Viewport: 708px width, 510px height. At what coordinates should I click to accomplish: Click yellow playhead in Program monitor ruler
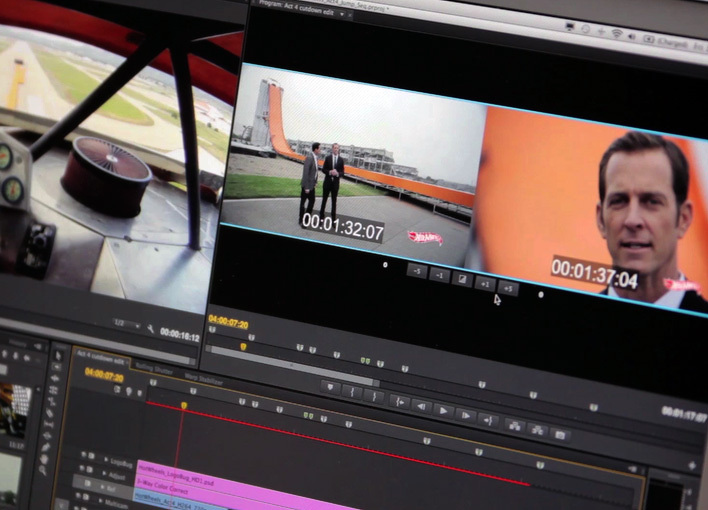tap(243, 347)
